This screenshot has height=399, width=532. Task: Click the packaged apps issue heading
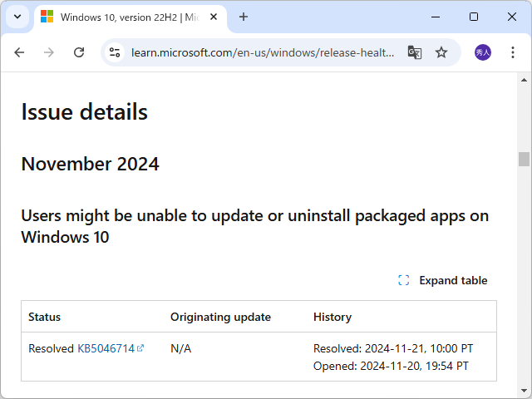click(x=255, y=226)
